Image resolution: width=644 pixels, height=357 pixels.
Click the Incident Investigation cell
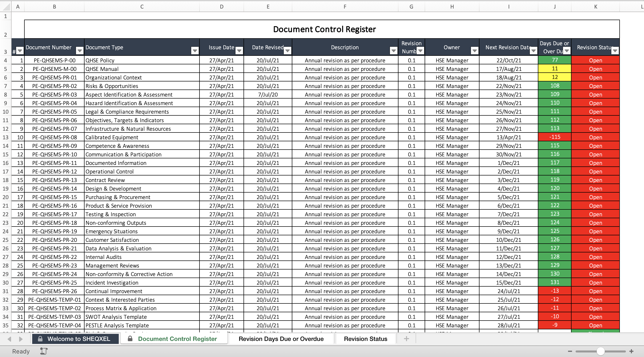[x=142, y=283]
